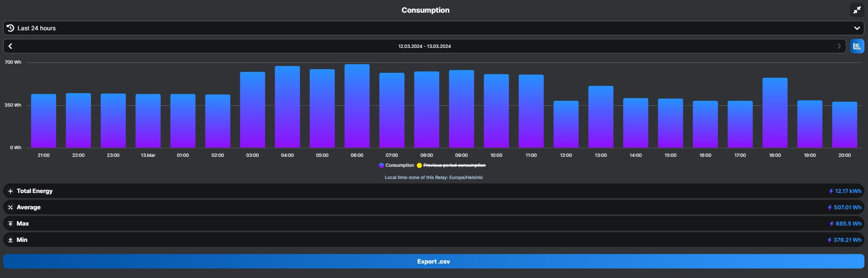The width and height of the screenshot is (868, 278).
Task: Click the download arrow icon beside Min
Action: 10,240
